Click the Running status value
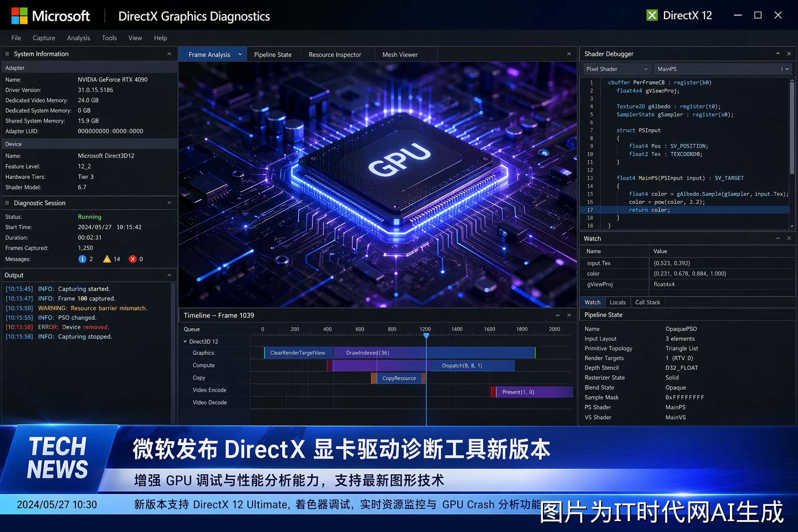This screenshot has height=532, width=798. pos(89,217)
